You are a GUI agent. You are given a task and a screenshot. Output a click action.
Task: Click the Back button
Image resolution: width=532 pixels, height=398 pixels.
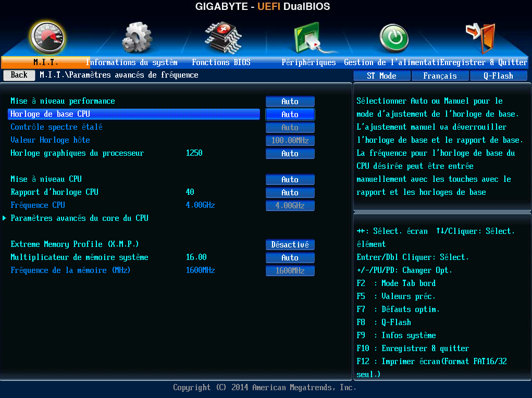[x=19, y=75]
